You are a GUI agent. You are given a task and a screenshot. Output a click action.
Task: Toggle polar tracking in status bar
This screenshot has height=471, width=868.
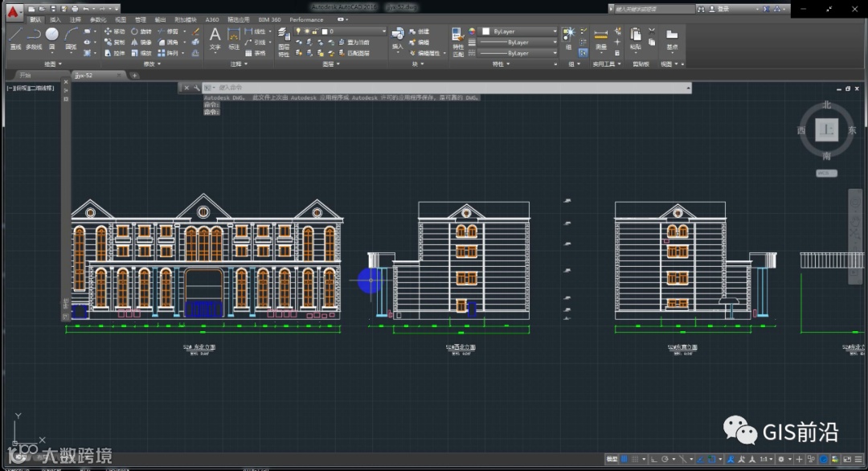[x=664, y=459]
